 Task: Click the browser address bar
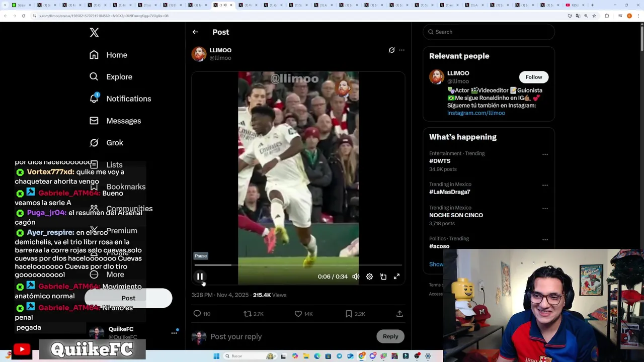[297, 16]
